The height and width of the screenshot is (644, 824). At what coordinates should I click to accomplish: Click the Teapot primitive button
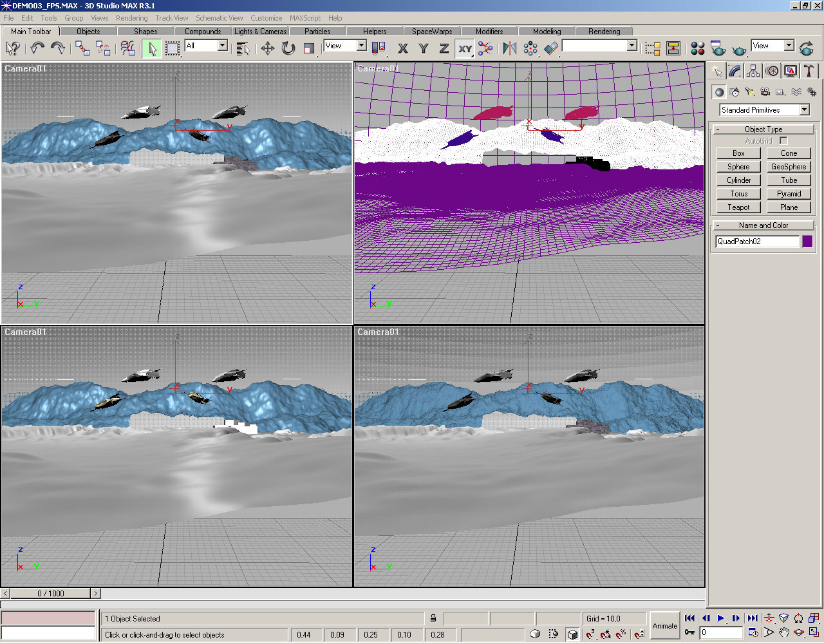click(738, 207)
